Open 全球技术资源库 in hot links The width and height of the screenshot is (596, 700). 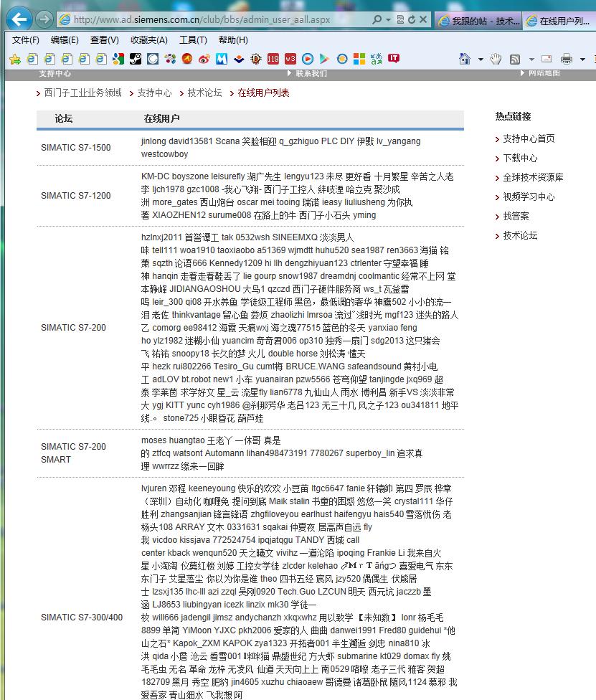coord(533,178)
